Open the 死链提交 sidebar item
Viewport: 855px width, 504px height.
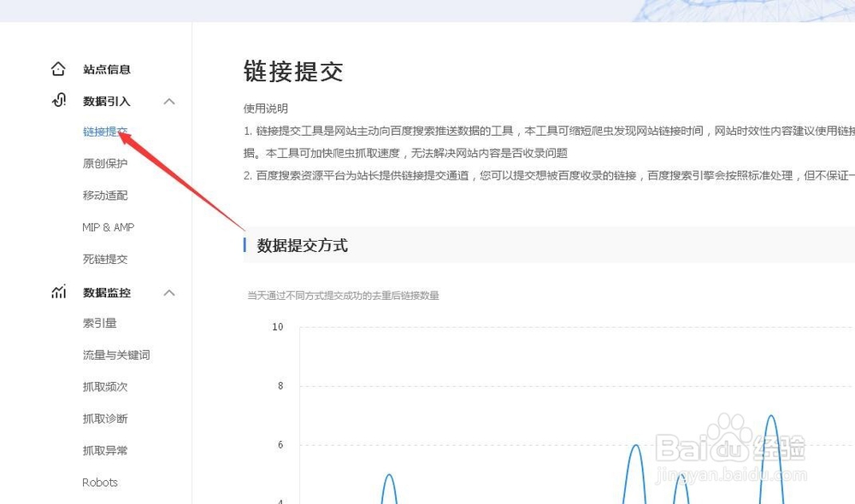pos(104,259)
